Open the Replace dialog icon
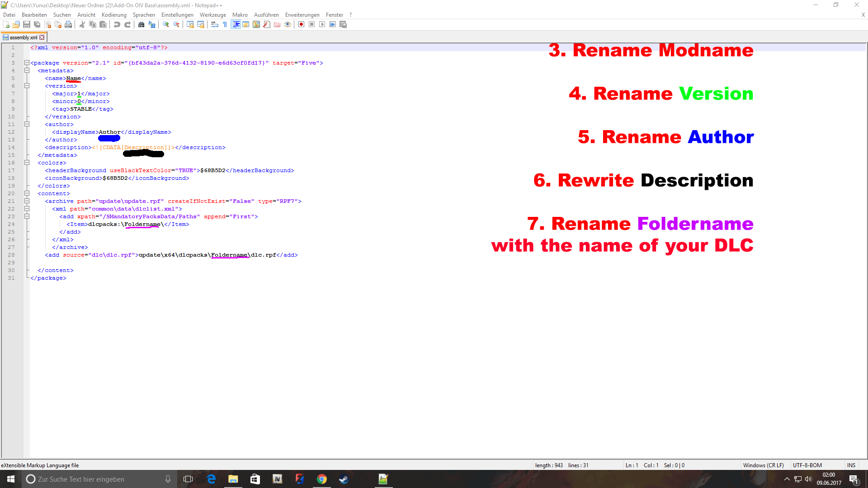Image resolution: width=868 pixels, height=488 pixels. [152, 24]
